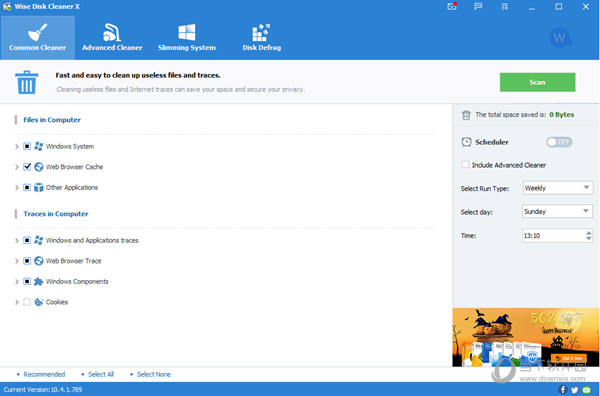600x396 pixels.
Task: Close the Wise Disk Cleaner window
Action: 586,7
